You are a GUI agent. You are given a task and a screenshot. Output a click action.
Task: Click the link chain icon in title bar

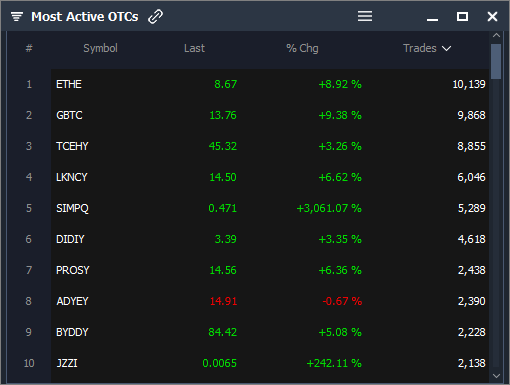point(155,16)
